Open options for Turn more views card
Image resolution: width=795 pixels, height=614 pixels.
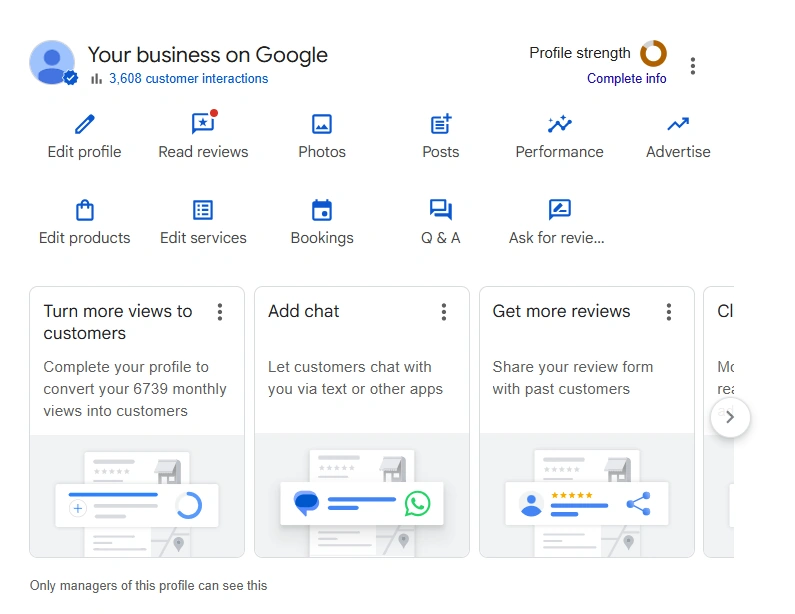220,312
